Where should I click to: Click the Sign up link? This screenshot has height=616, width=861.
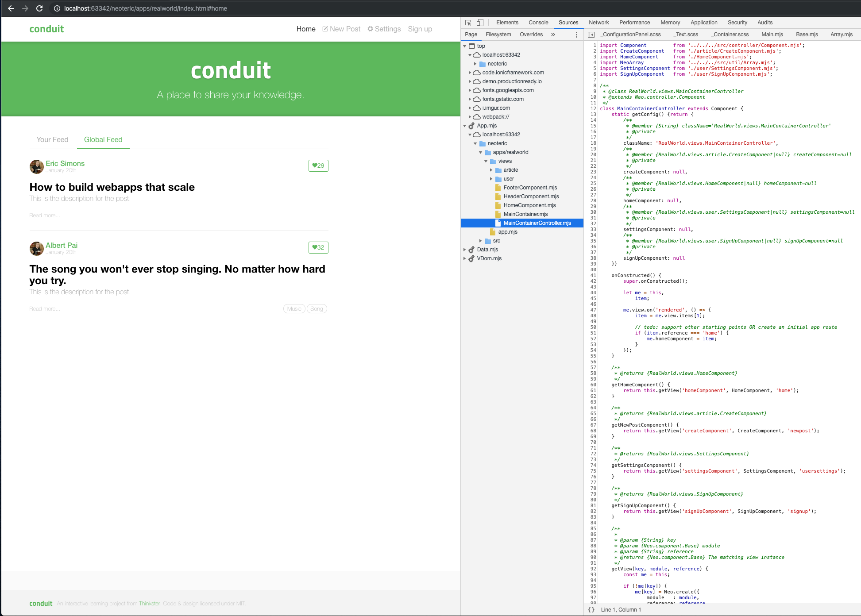(x=420, y=29)
